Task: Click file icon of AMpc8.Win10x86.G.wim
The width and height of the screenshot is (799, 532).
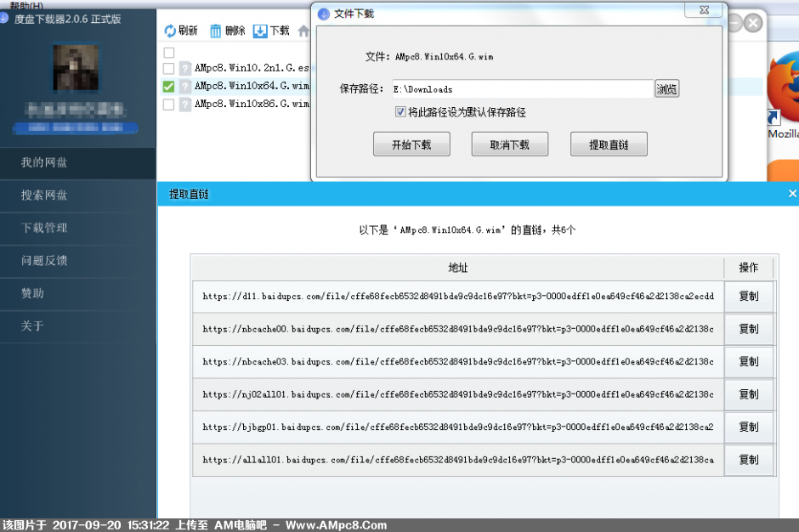Action: coord(185,105)
